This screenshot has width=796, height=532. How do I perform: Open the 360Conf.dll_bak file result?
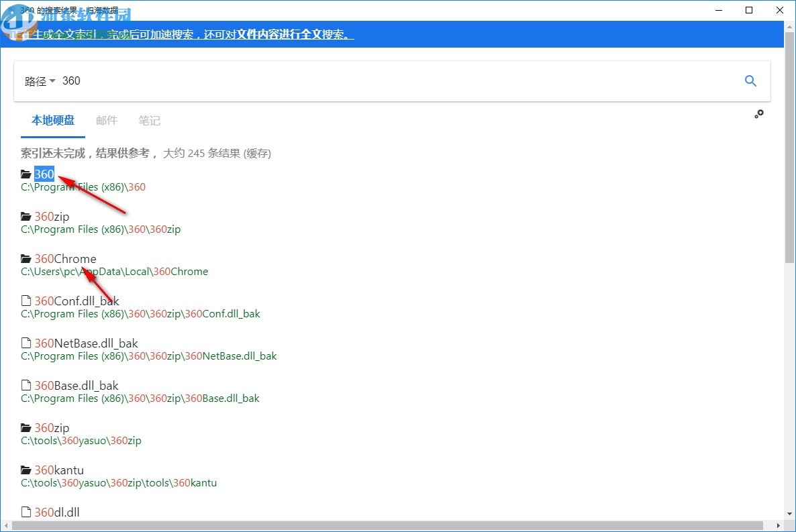77,301
